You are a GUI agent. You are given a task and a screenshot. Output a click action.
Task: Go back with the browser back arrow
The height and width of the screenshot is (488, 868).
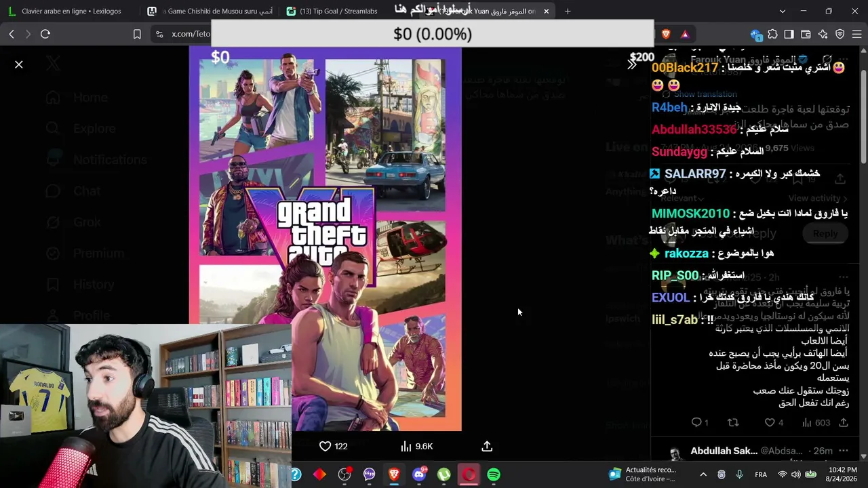point(12,34)
